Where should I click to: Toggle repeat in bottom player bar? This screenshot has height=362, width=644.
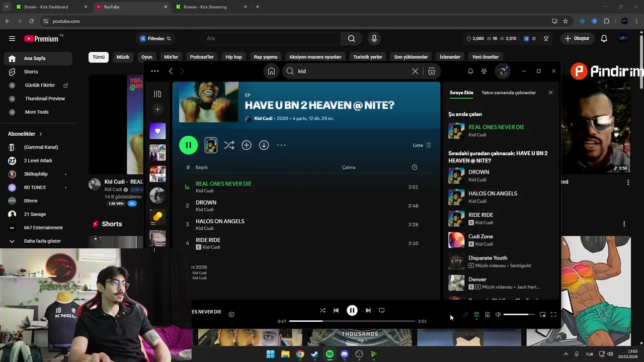click(381, 311)
